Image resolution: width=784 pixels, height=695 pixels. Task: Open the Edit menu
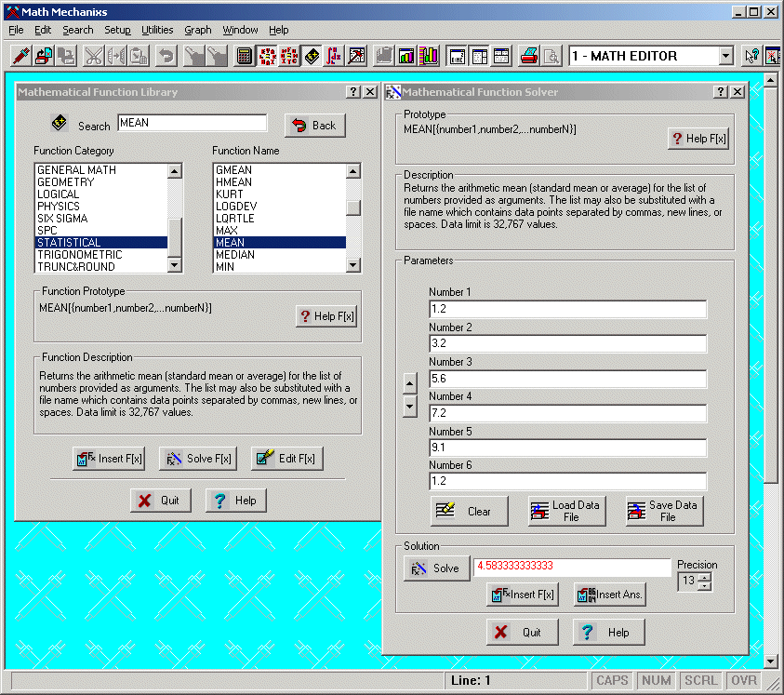tap(43, 30)
